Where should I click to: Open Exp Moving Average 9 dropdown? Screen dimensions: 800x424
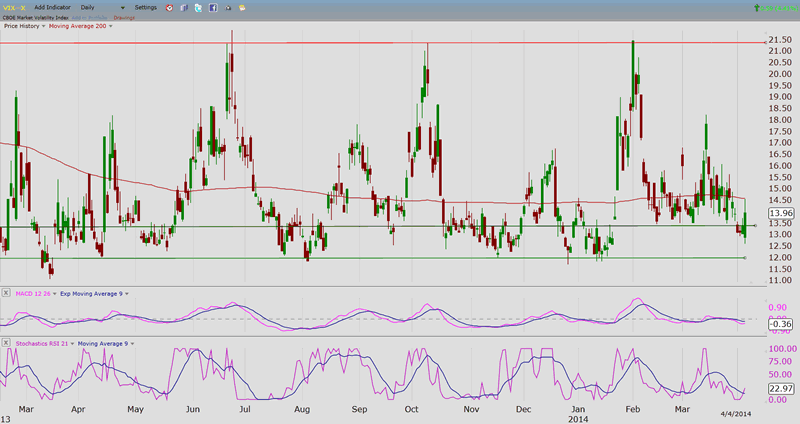point(126,293)
